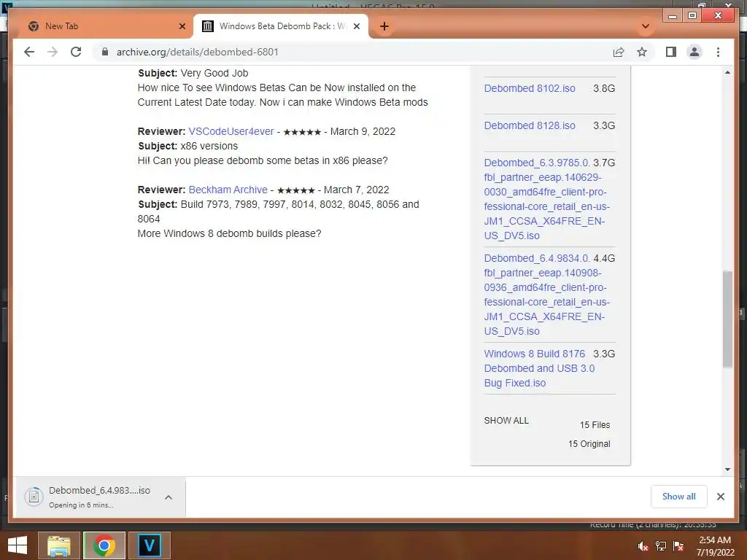Image resolution: width=747 pixels, height=560 pixels.
Task: Click the page scrollbar thumb
Action: (x=727, y=319)
